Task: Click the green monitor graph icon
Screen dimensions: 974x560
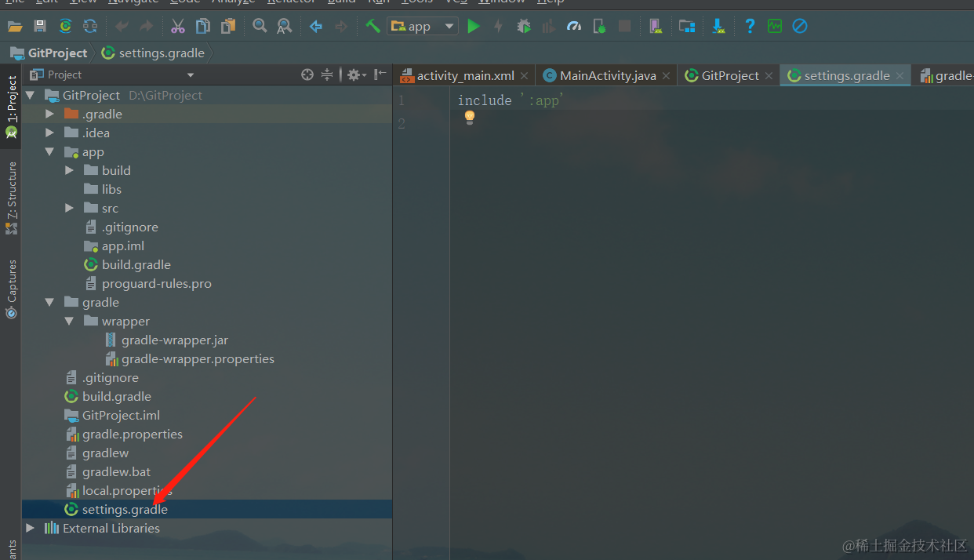Action: [775, 27]
